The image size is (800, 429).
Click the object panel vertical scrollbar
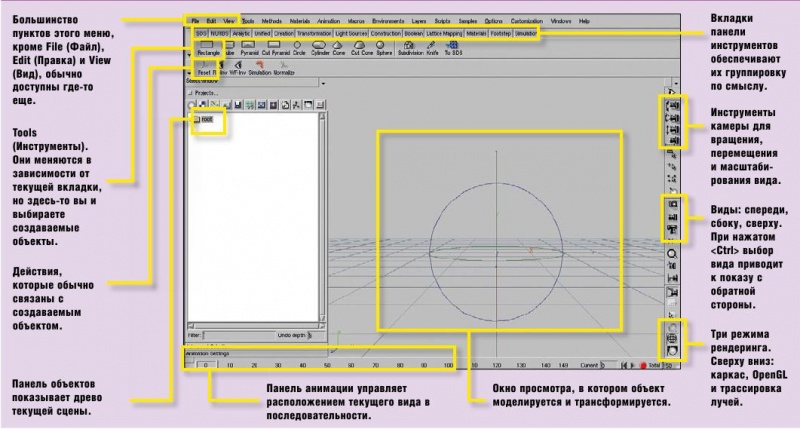click(x=322, y=217)
